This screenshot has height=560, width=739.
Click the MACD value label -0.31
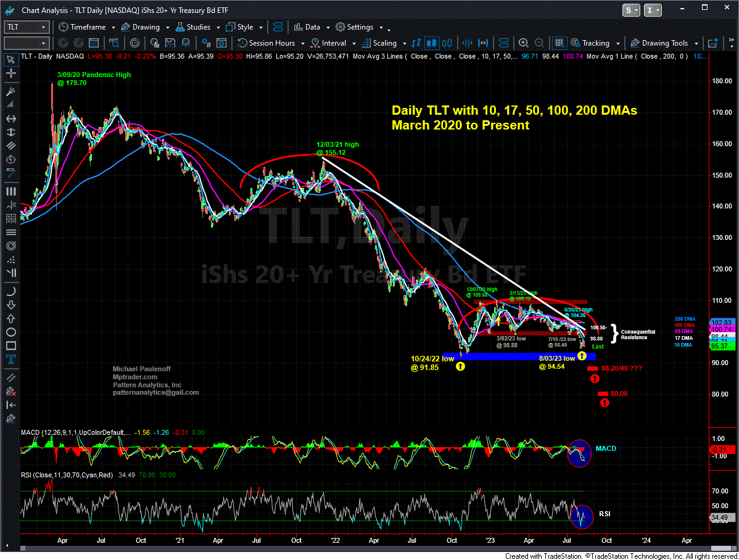[722, 450]
